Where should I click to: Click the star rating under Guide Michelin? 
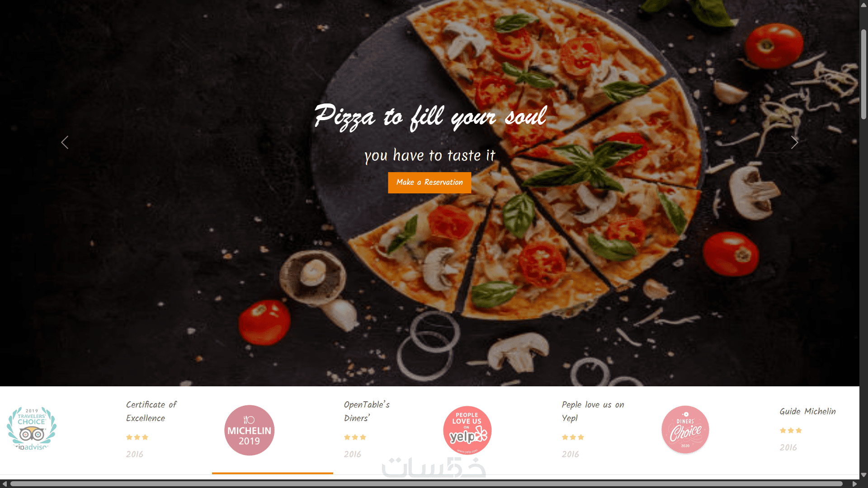(x=791, y=431)
